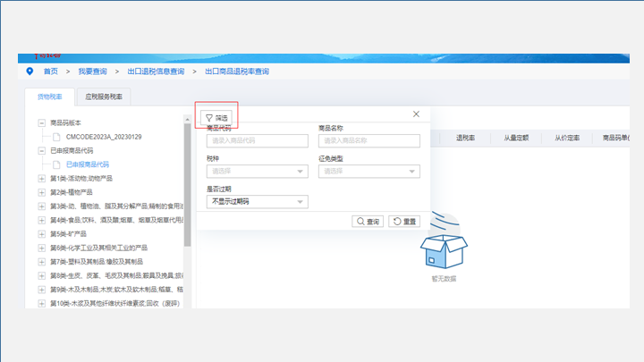The image size is (644, 362).
Task: Click the 重置 reset button
Action: (x=404, y=222)
